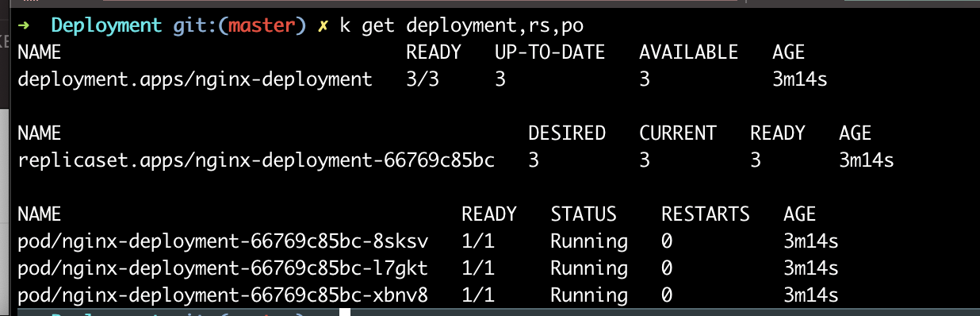Click the CURRENT column header
Image resolution: width=980 pixels, height=316 pixels.
[x=678, y=133]
